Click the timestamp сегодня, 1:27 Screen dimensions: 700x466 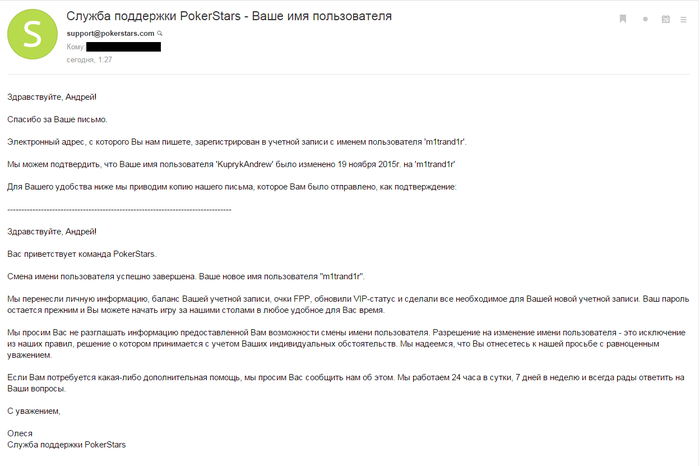pos(89,60)
